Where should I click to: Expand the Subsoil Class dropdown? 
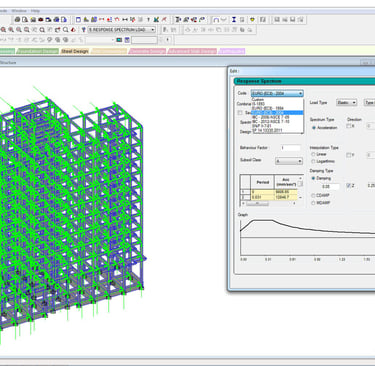(x=289, y=161)
